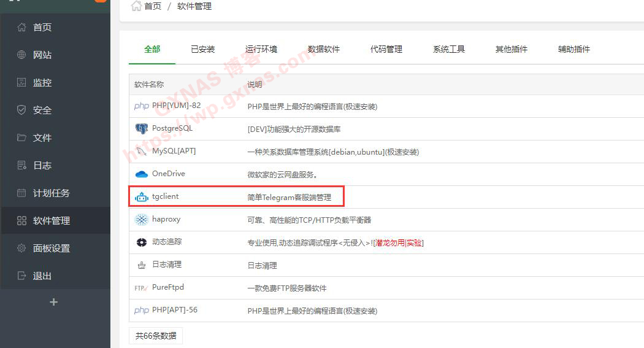Click the PostgreSQL elephant icon
The height and width of the screenshot is (348, 644).
tap(142, 129)
